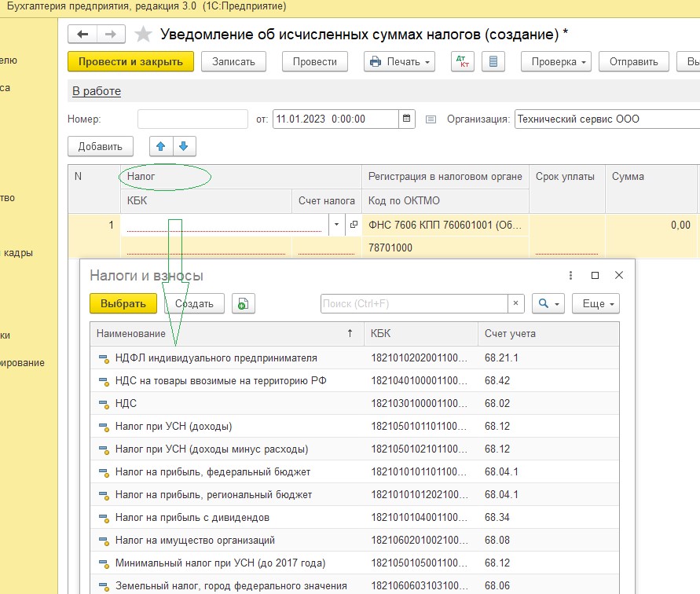
Task: Clear the search field with X
Action: [515, 304]
